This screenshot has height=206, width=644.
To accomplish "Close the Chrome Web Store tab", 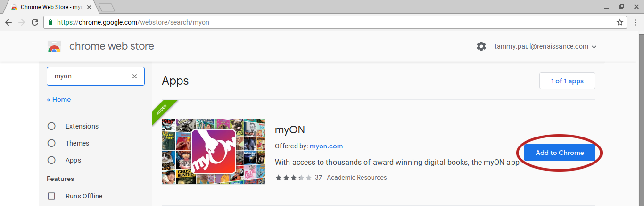I will point(89,7).
